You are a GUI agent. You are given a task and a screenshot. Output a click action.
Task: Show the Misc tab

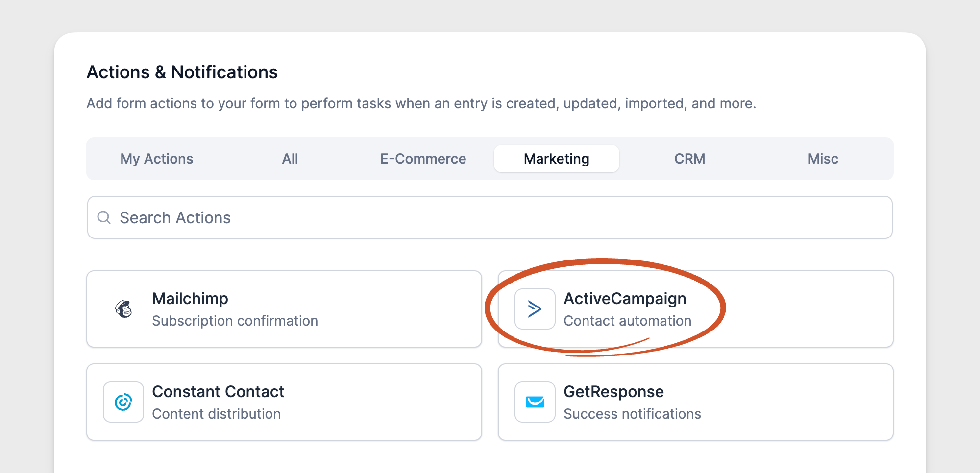[823, 159]
